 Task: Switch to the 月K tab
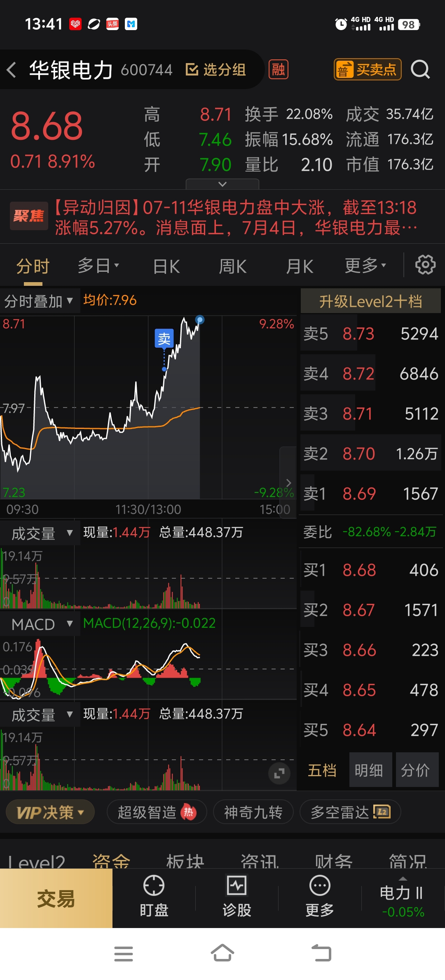[300, 266]
